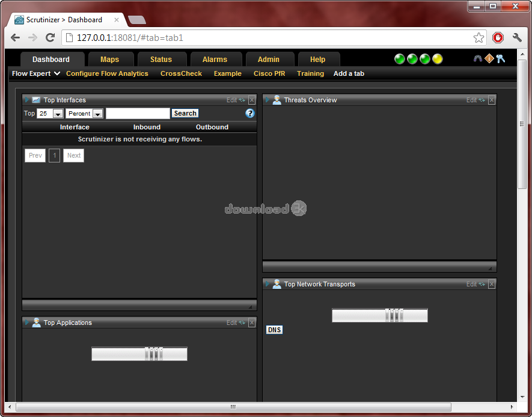Click the vertical page scrollbar thumb
This screenshot has height=417, width=532.
522,125
